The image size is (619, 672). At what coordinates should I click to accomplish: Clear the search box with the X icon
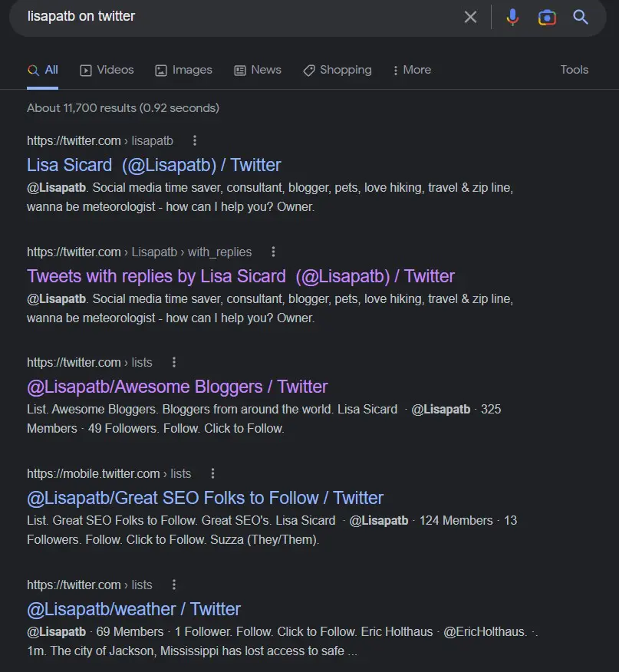pyautogui.click(x=470, y=17)
